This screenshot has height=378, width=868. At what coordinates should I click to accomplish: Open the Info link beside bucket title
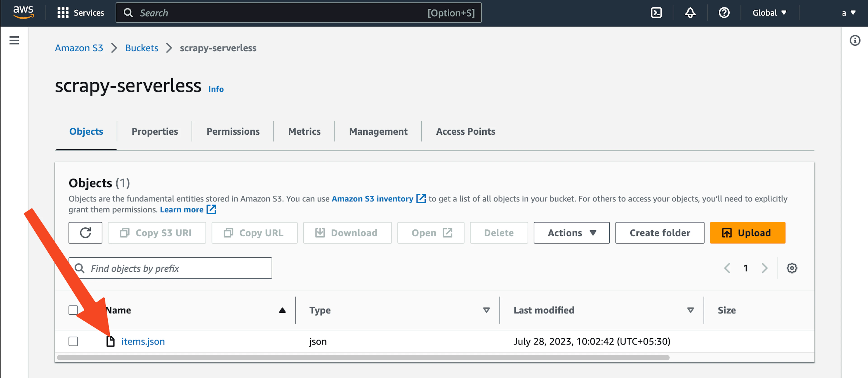[216, 89]
